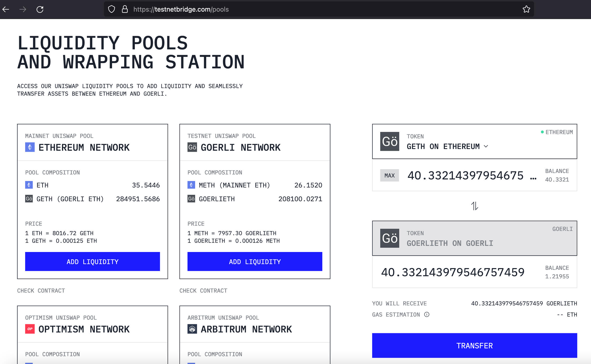This screenshot has height=364, width=591.
Task: Open Check Contract under Goerli pool
Action: coord(203,290)
